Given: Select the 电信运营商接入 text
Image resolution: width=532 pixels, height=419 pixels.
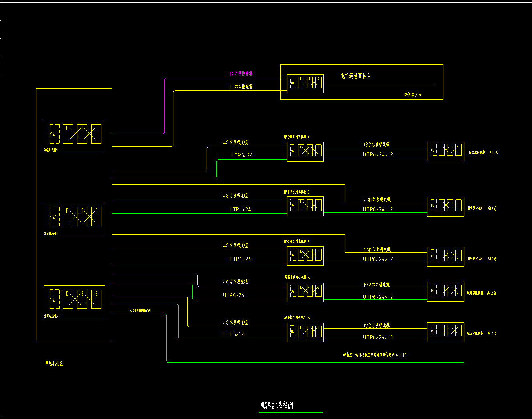Looking at the screenshot, I should coord(356,76).
